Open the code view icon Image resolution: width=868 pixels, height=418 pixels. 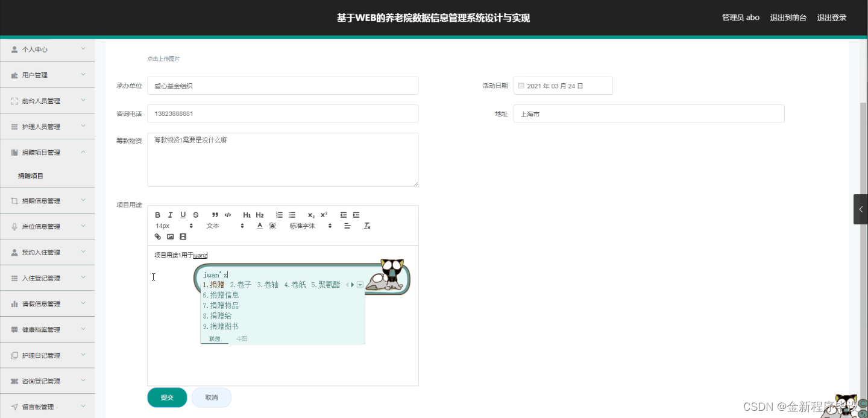[x=228, y=215]
